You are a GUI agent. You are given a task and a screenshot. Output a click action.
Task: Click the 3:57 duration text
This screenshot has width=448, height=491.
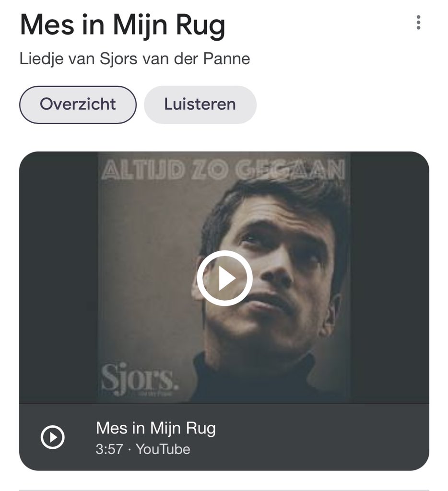[109, 449]
